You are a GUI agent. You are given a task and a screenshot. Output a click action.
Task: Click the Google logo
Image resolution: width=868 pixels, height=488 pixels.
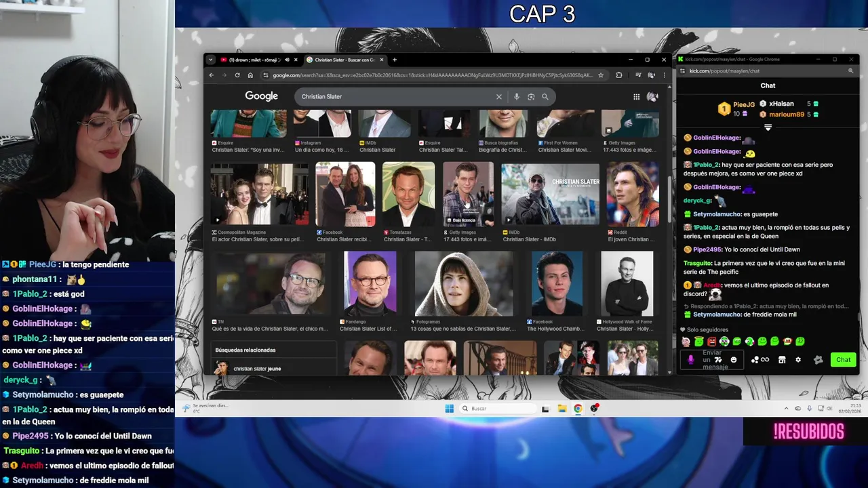click(x=262, y=96)
